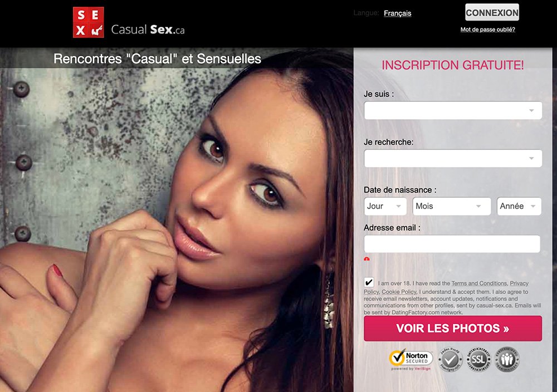Open the Je suis dropdown

[453, 110]
